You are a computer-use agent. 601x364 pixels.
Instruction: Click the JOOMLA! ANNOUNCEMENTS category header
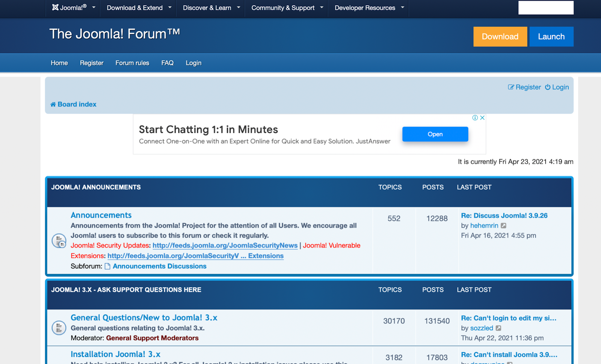click(96, 187)
